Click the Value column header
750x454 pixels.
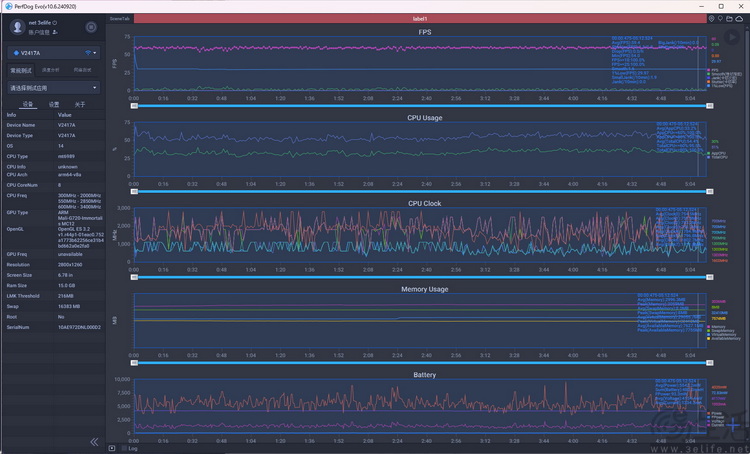pyautogui.click(x=65, y=115)
